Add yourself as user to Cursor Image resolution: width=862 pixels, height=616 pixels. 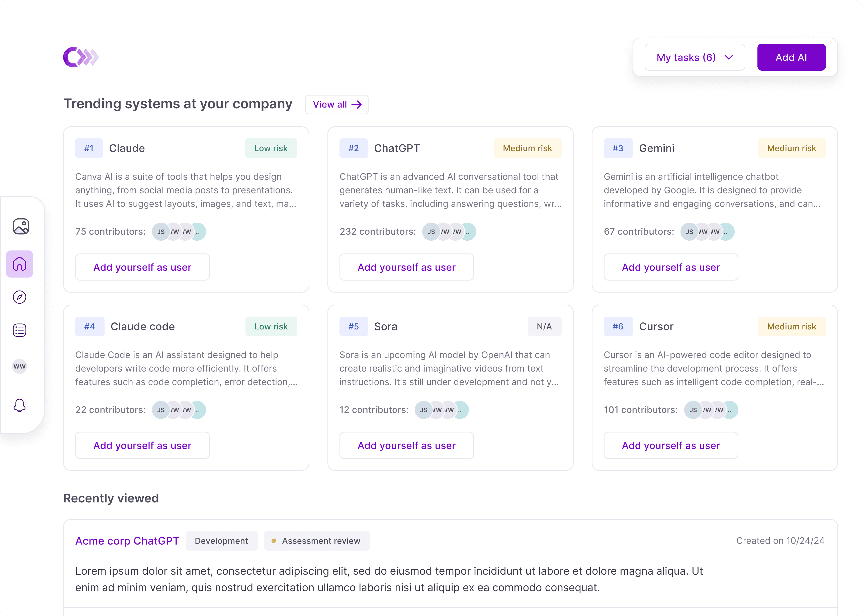coord(670,445)
